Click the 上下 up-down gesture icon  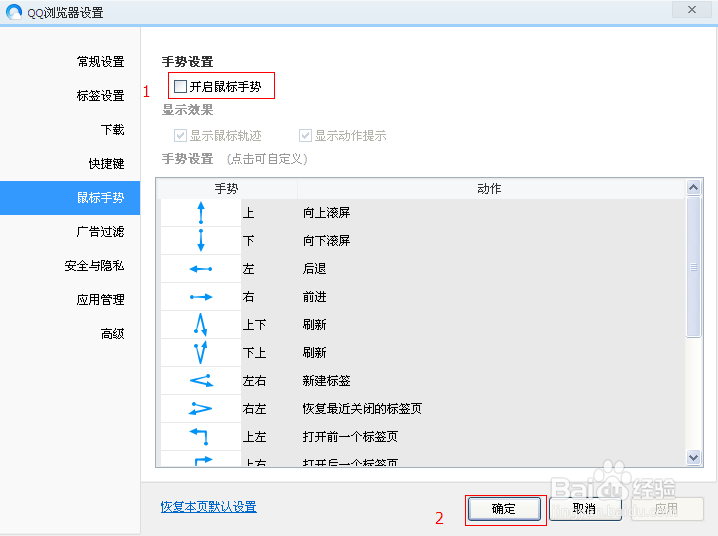[201, 325]
